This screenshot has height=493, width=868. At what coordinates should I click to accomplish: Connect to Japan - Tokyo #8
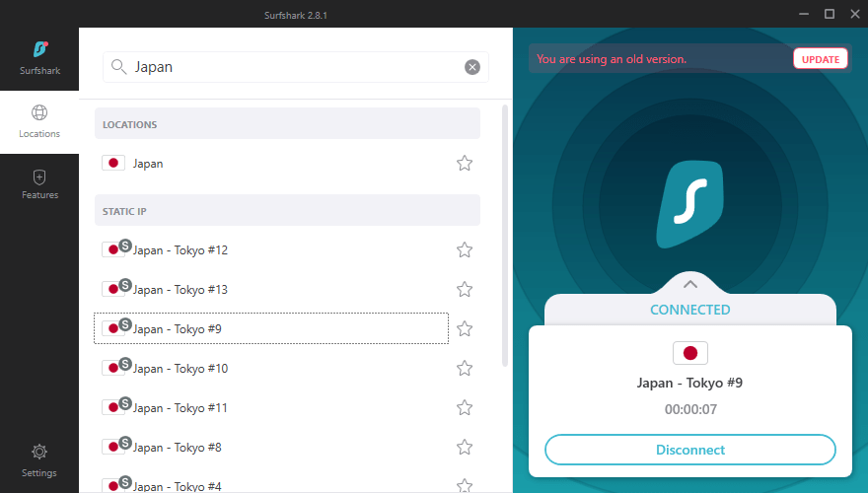271,447
